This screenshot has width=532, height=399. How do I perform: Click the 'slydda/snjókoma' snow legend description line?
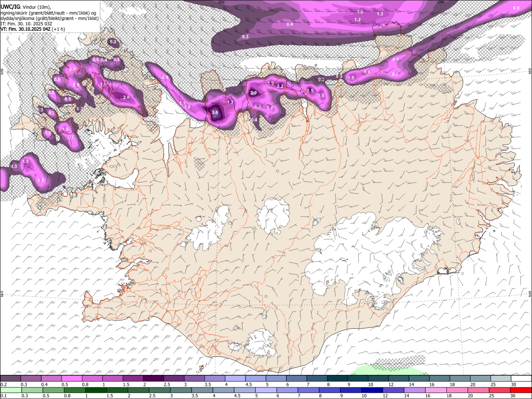pos(49,18)
